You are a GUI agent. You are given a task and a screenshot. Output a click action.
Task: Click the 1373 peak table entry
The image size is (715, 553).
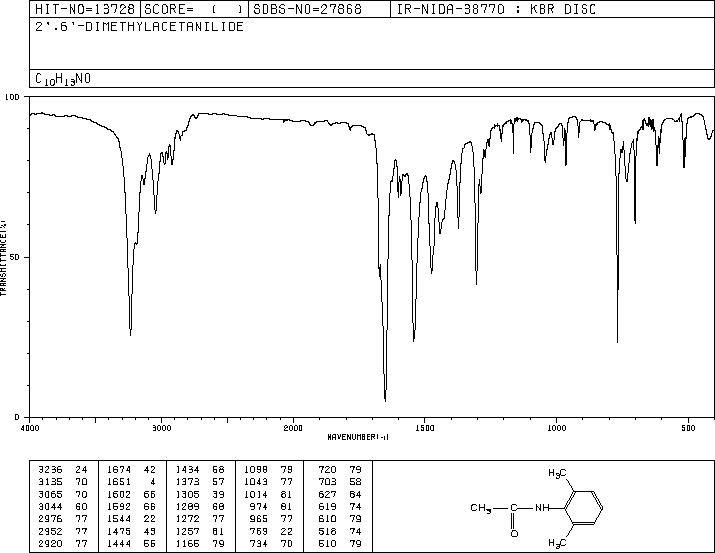tap(200, 481)
